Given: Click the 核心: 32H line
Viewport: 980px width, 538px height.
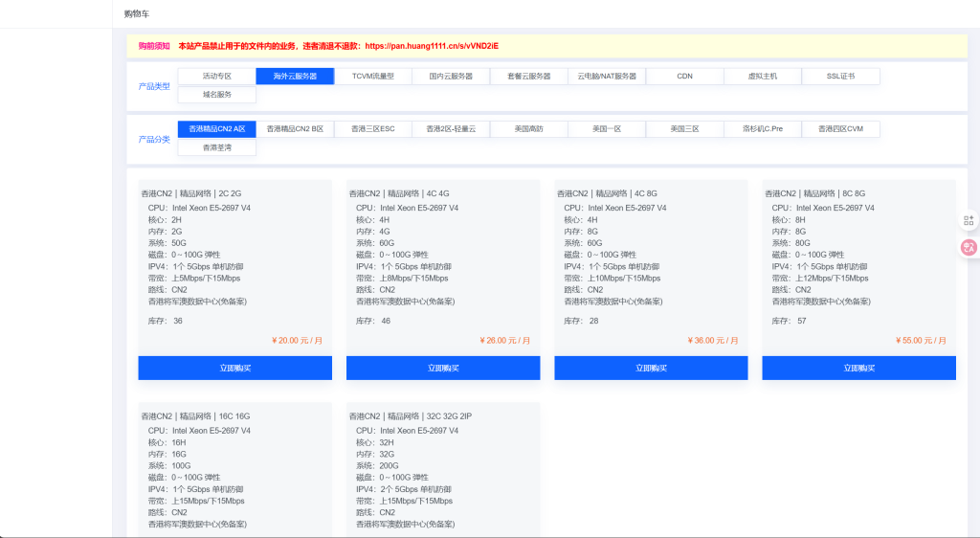Looking at the screenshot, I should [x=375, y=442].
